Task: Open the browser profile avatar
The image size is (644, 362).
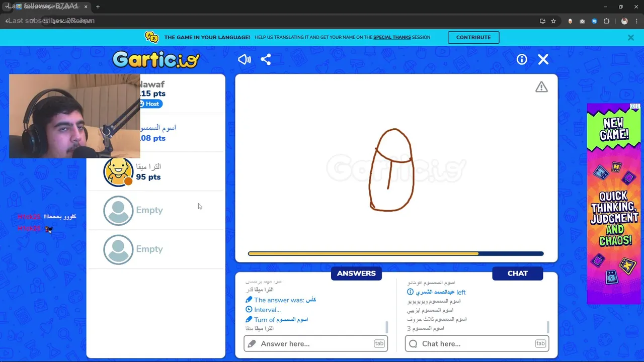Action: tap(624, 21)
